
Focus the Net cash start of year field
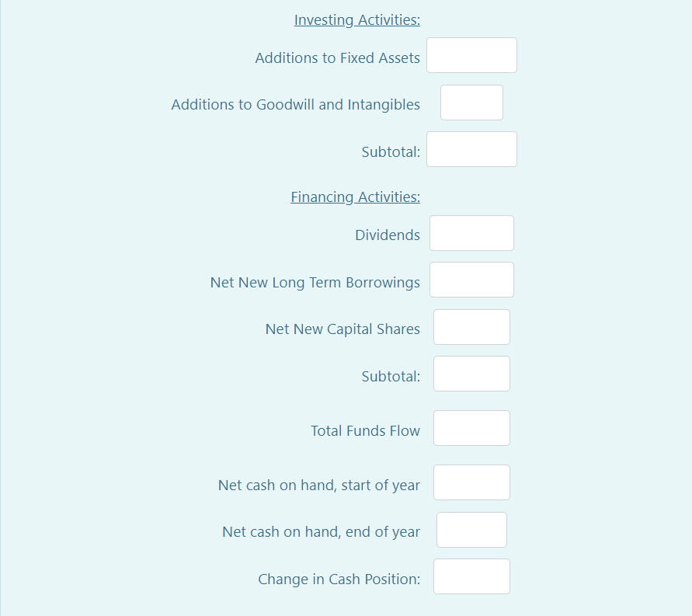(471, 482)
